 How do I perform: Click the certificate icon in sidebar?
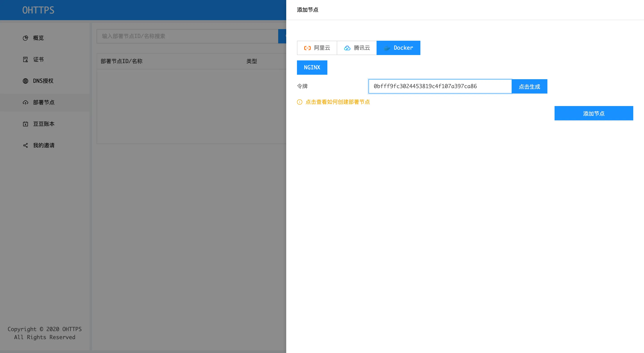click(25, 60)
